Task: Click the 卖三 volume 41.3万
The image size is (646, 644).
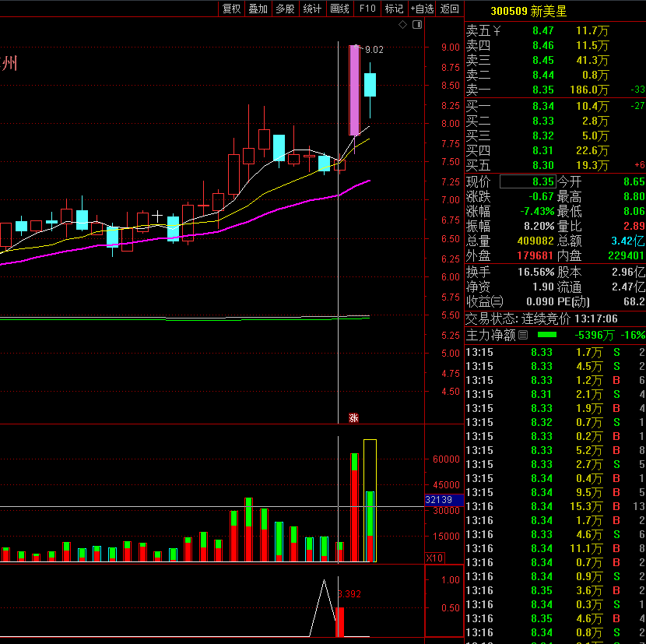Action: click(x=592, y=61)
